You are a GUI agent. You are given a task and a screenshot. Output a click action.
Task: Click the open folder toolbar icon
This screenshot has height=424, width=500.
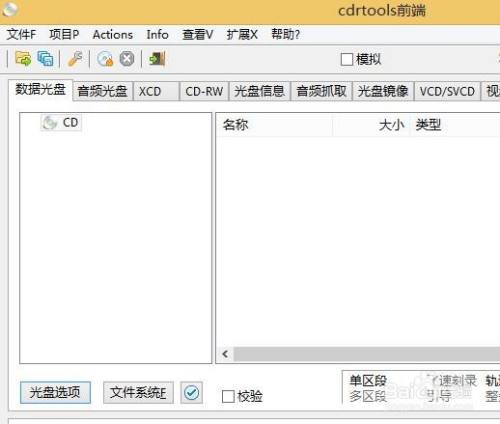[23, 59]
